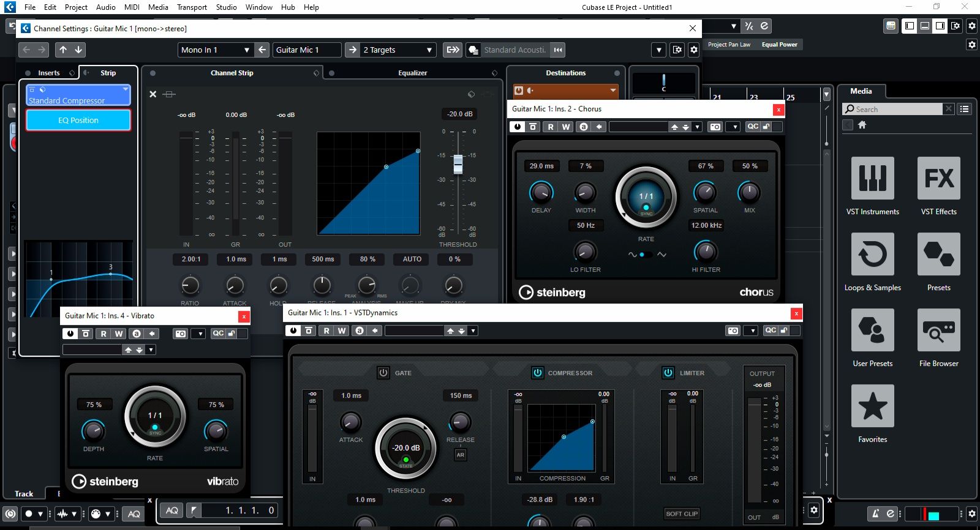Viewport: 980px width, 530px height.
Task: Open the Presets media tile
Action: click(x=938, y=254)
